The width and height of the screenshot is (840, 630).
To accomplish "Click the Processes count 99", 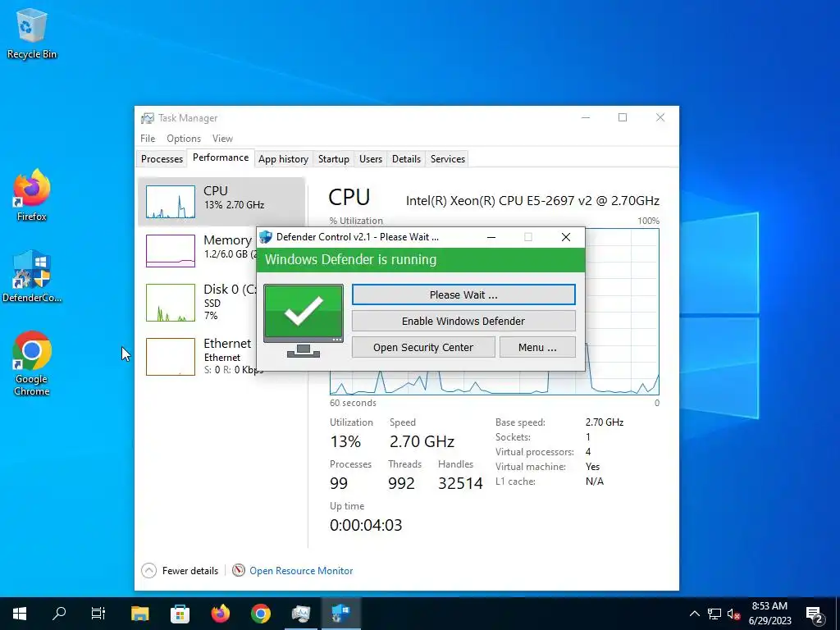I will (339, 483).
